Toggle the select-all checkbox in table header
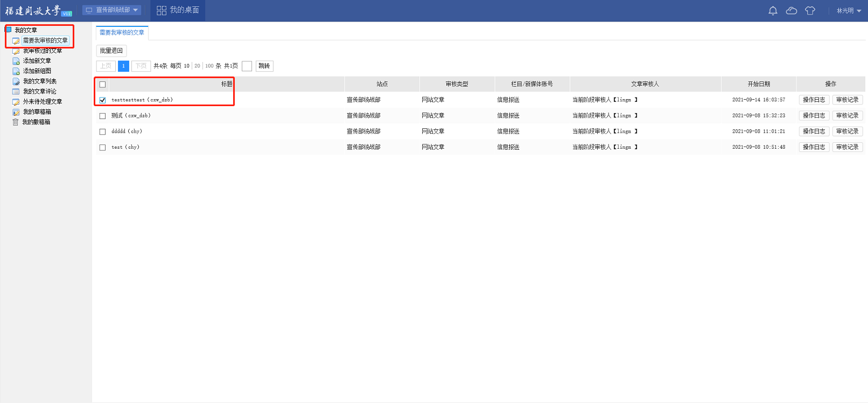 [102, 85]
